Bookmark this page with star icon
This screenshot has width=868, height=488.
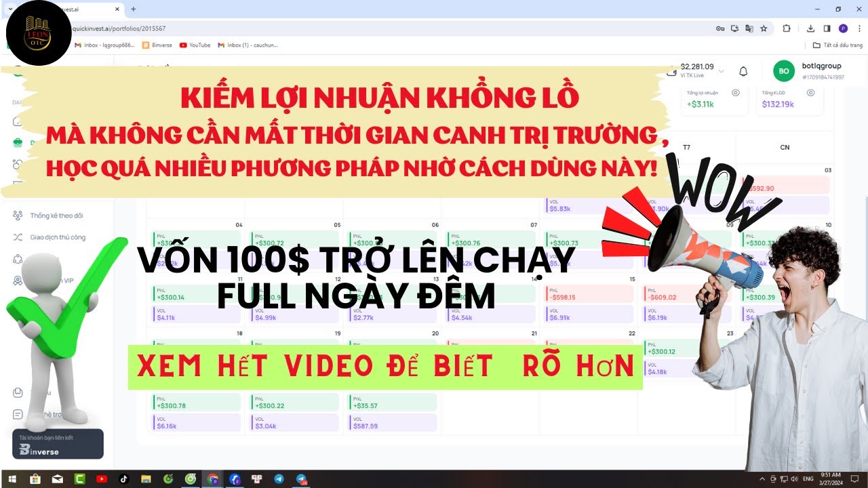[x=764, y=28]
